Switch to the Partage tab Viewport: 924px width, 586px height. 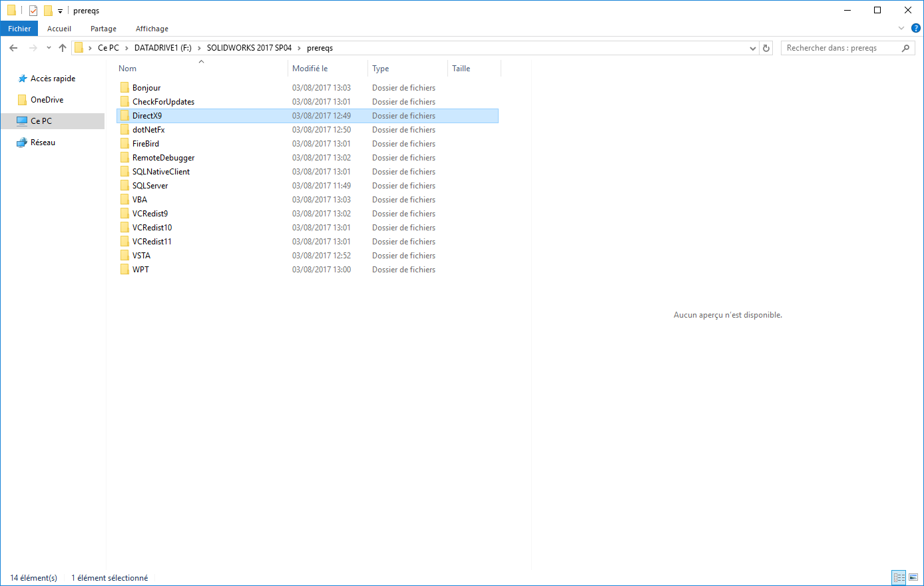(x=103, y=29)
